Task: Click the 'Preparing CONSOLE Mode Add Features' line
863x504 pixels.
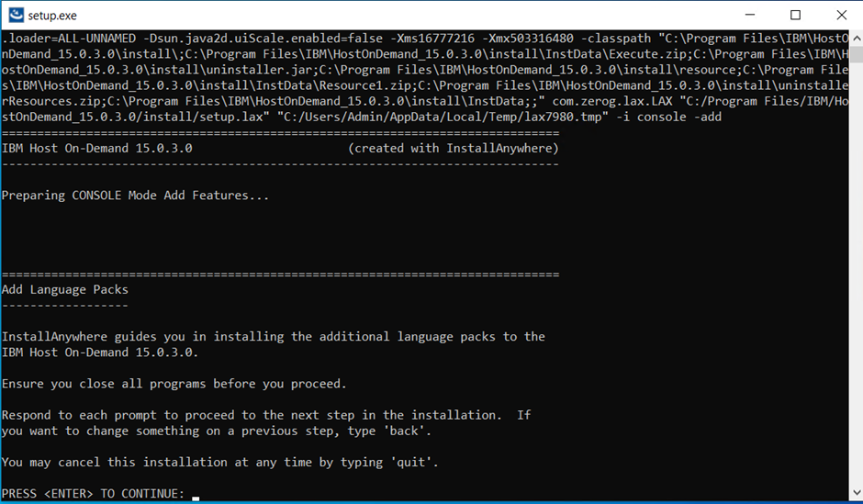Action: point(135,196)
